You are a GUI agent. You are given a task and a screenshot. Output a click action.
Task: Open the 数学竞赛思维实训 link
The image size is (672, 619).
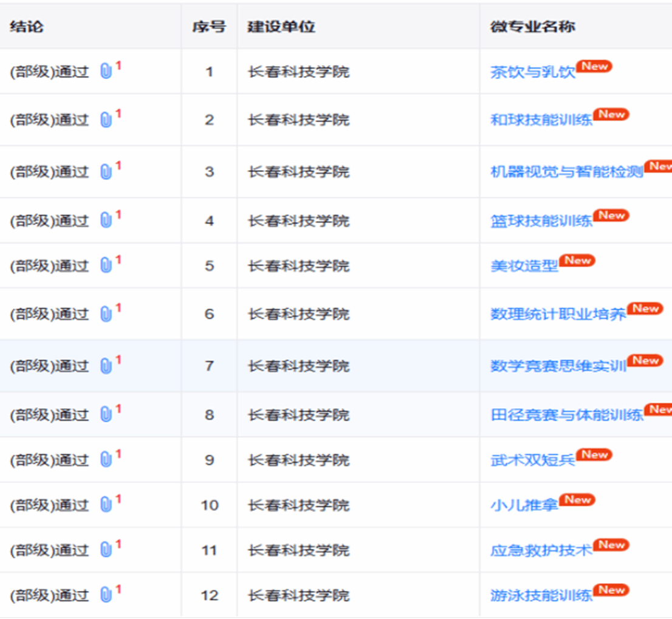pos(558,366)
